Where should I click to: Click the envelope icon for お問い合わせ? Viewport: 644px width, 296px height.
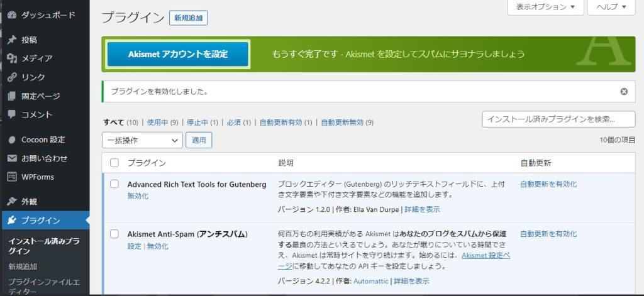12,158
